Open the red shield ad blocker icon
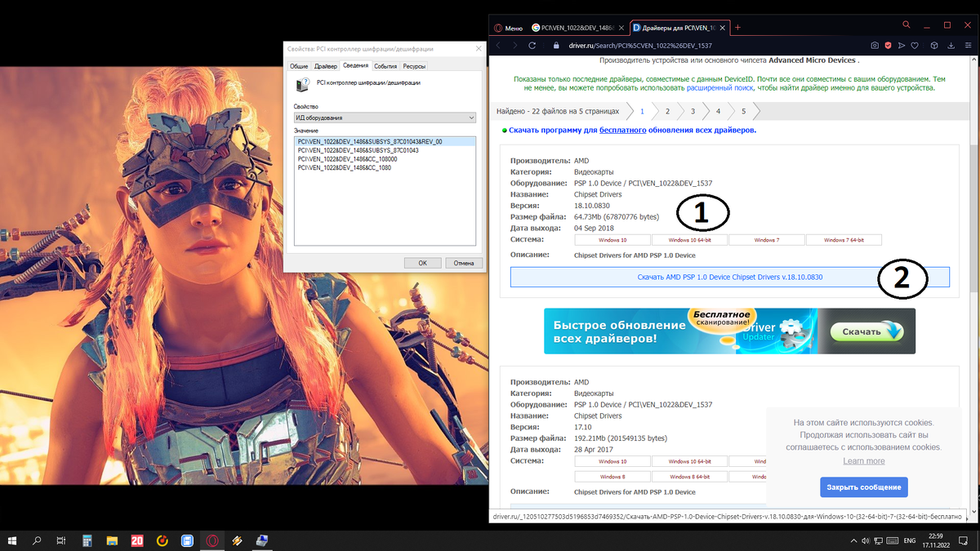 click(x=889, y=45)
